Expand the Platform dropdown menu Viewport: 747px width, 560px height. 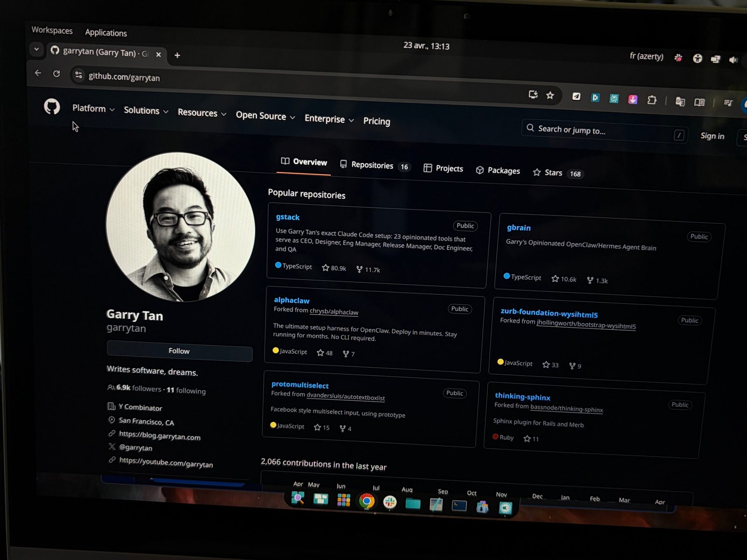tap(93, 109)
